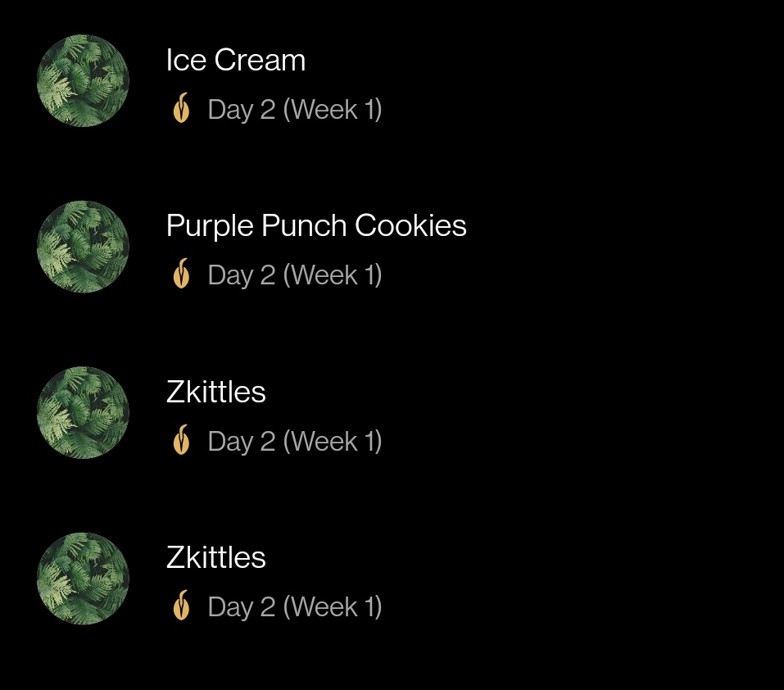Open the Ice Cream plant fern avatar
784x690 pixels.
pos(83,81)
